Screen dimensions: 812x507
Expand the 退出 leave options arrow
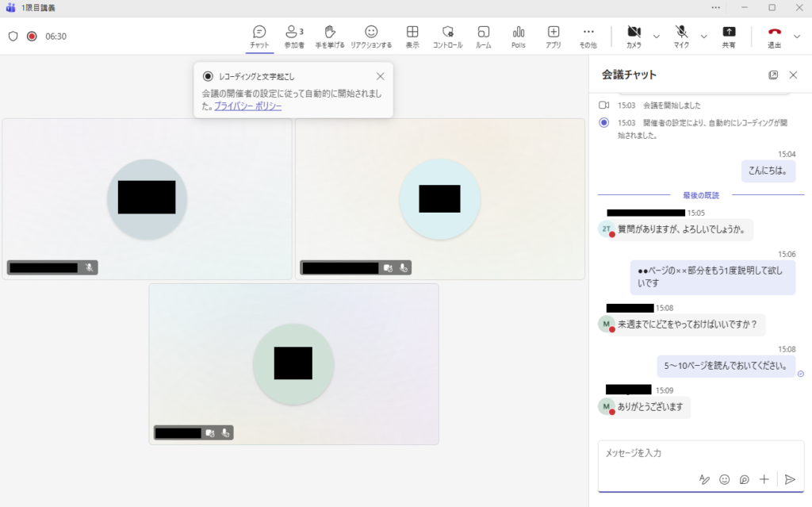(797, 36)
